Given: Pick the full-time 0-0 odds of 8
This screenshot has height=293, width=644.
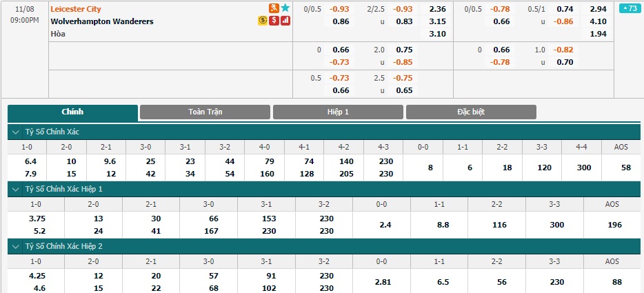Looking at the screenshot, I should [430, 168].
